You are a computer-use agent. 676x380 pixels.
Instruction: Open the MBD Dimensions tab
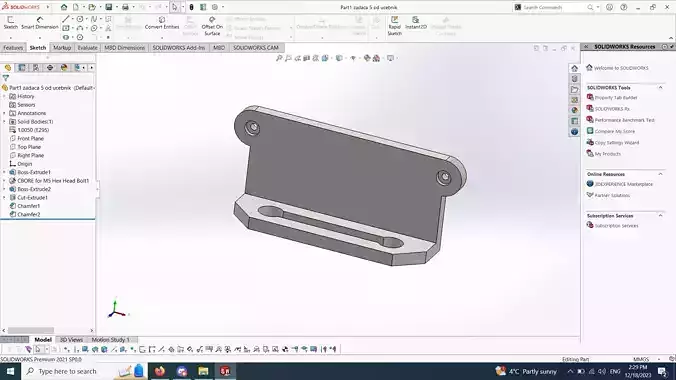(125, 48)
